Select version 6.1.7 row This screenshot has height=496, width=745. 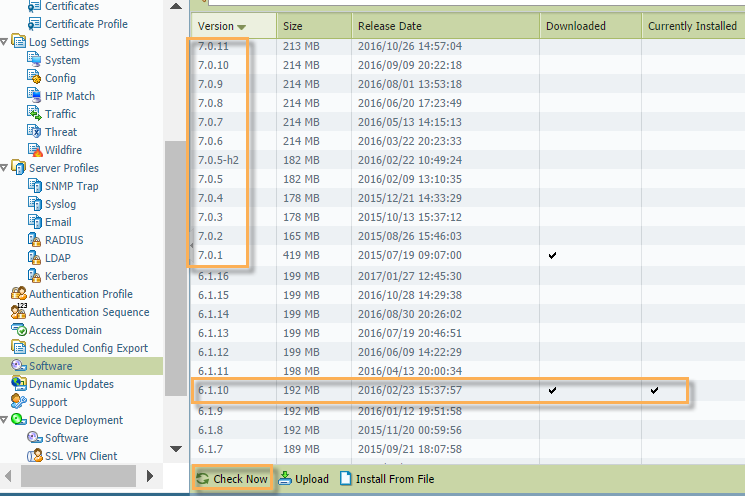(468, 449)
